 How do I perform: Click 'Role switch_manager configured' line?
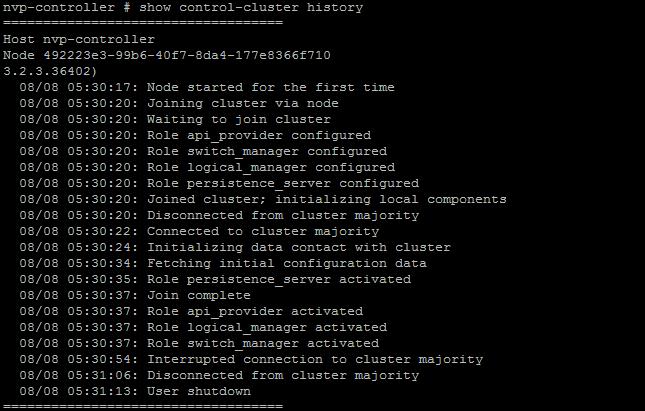203,152
